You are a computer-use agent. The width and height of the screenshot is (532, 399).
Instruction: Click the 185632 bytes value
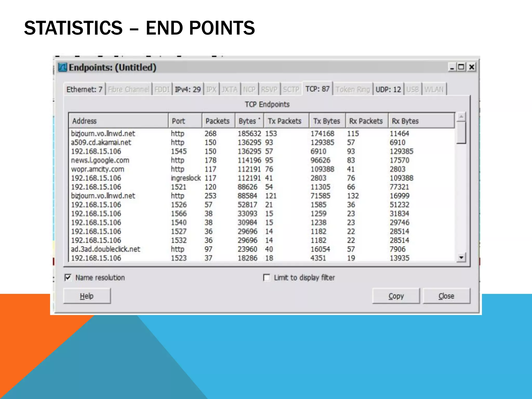click(x=249, y=134)
